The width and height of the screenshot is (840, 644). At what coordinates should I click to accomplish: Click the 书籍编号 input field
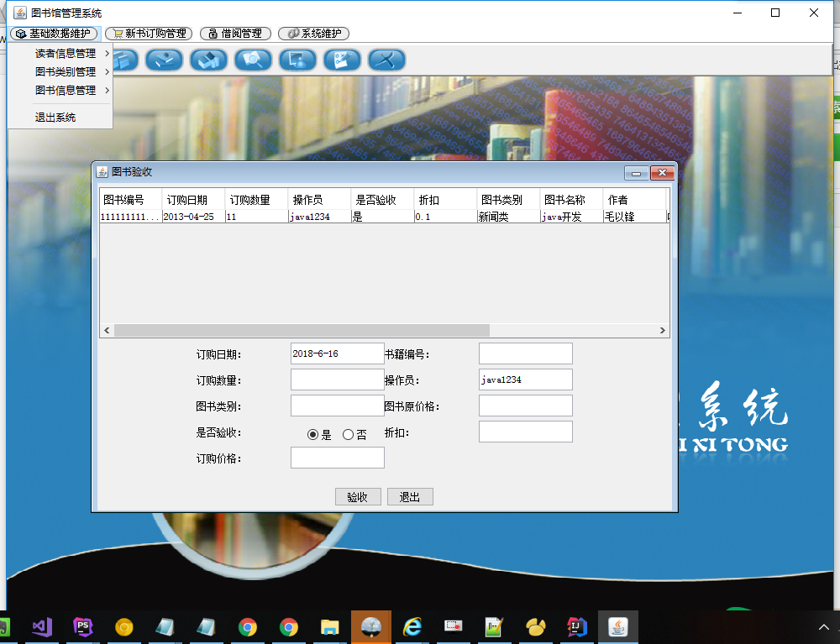[525, 353]
